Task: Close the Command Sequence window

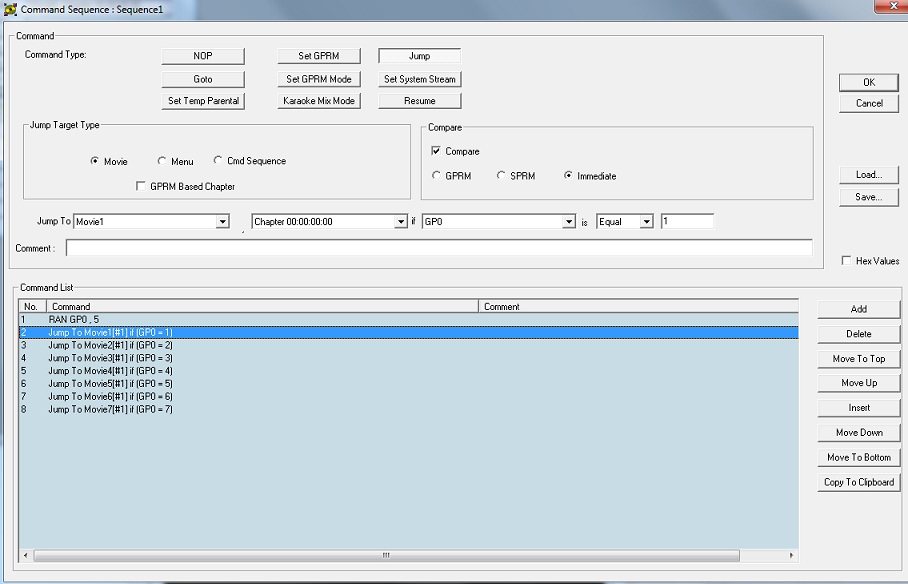Action: coord(892,6)
